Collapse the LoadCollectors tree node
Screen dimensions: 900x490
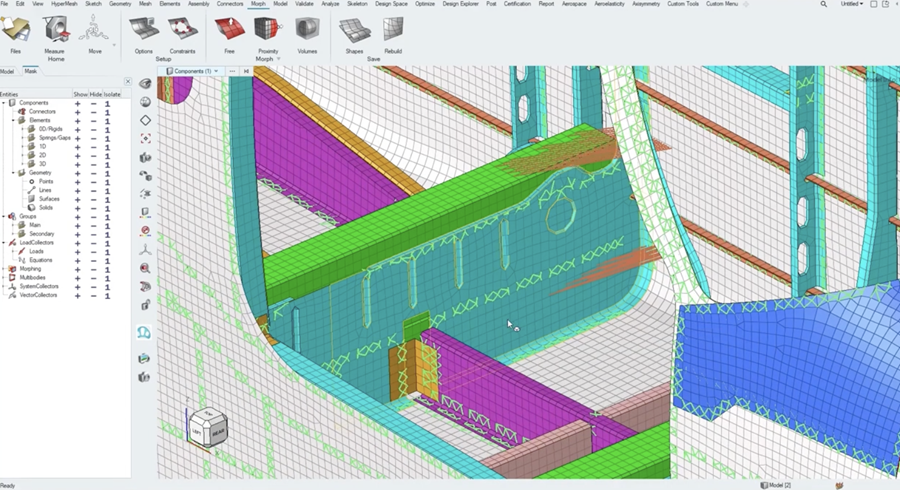point(4,243)
